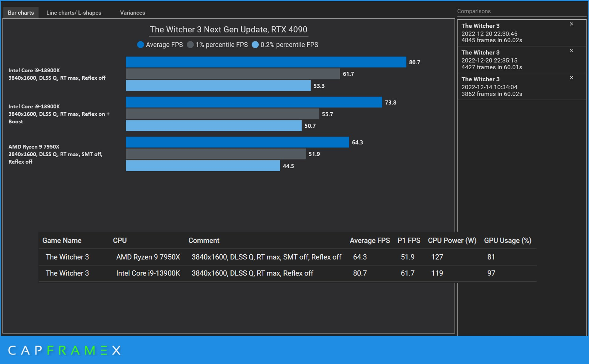Click the 61.7 1% percentile bar
589x364 pixels.
pyautogui.click(x=233, y=74)
